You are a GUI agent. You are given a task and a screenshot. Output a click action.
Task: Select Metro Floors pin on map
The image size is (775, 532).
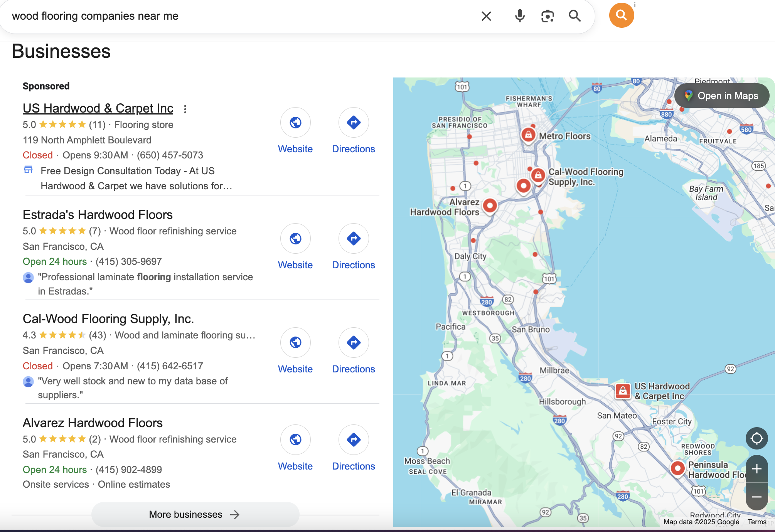(528, 135)
